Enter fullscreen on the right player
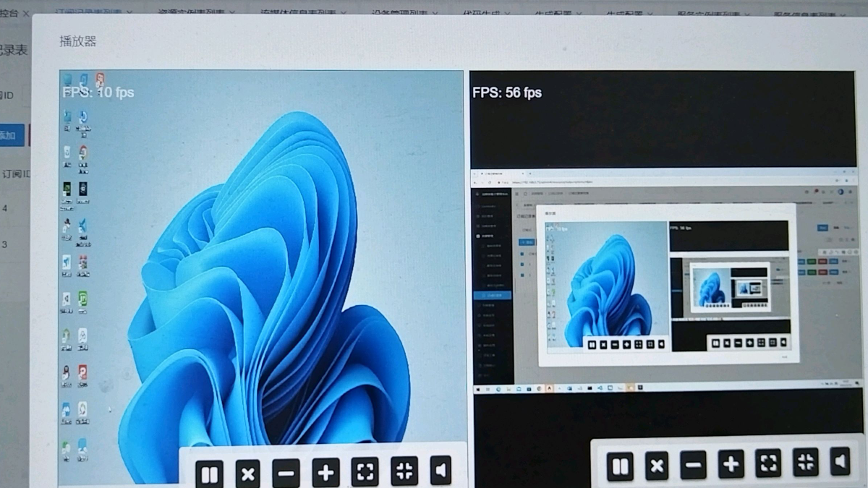The width and height of the screenshot is (868, 488). [x=768, y=463]
